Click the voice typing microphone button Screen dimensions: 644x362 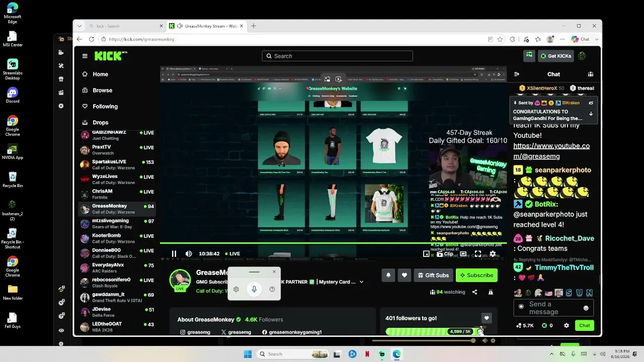[254, 289]
